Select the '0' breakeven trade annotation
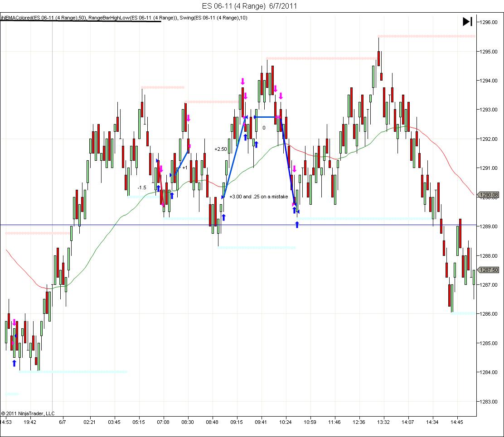 click(264, 128)
